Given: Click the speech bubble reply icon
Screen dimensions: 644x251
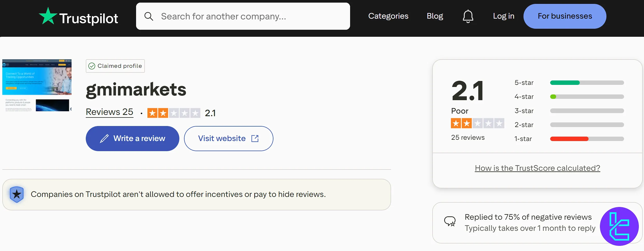Looking at the screenshot, I should pos(450,222).
